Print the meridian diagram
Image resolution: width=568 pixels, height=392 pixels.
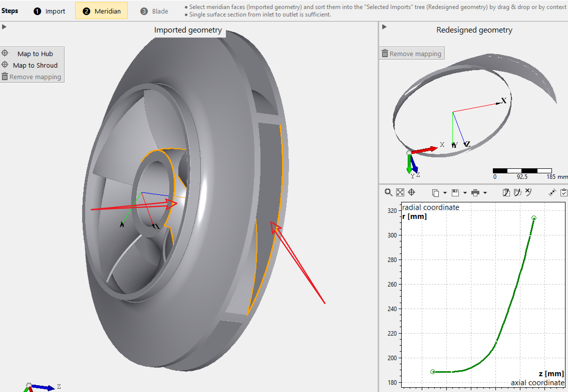click(475, 193)
